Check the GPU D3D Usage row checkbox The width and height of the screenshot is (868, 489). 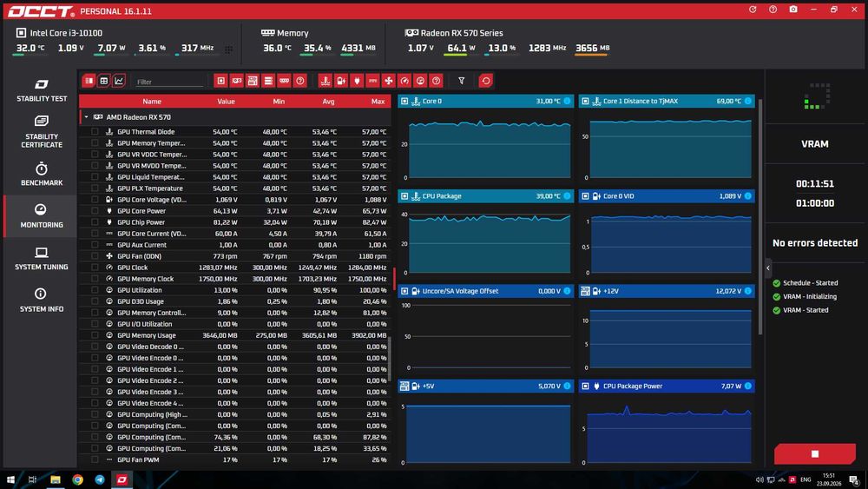click(95, 301)
